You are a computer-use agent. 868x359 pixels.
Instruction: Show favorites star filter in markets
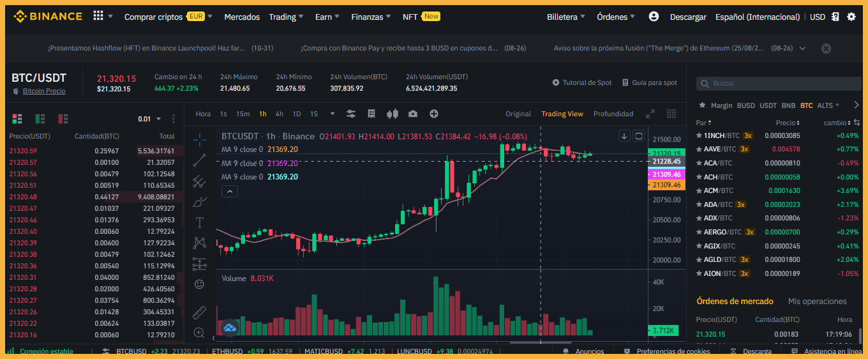pos(702,105)
